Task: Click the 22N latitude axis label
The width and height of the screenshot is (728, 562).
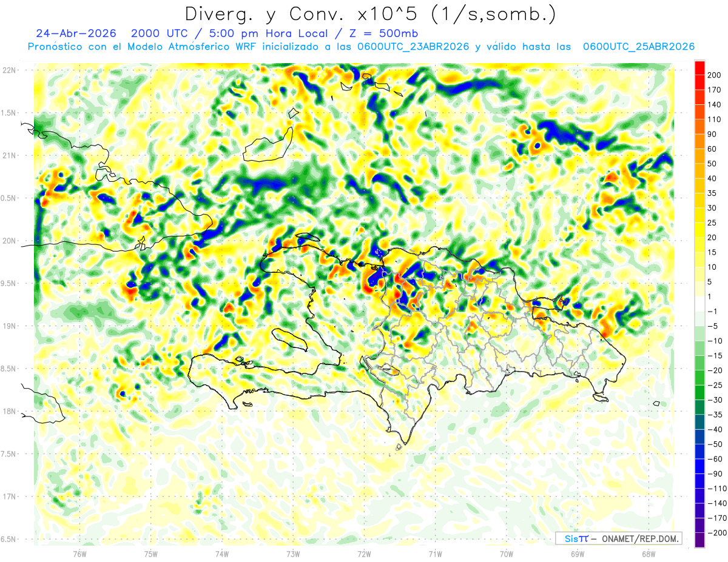Action: (x=9, y=70)
